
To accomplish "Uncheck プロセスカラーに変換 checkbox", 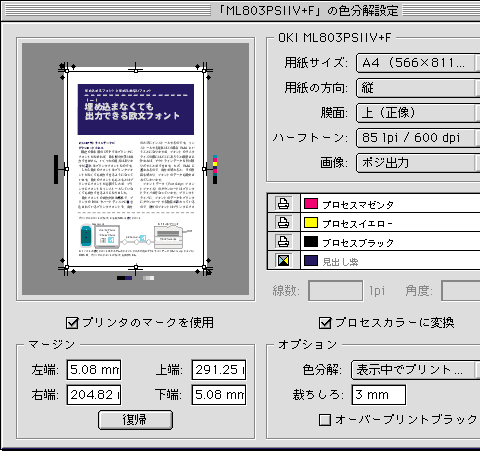I will point(325,323).
